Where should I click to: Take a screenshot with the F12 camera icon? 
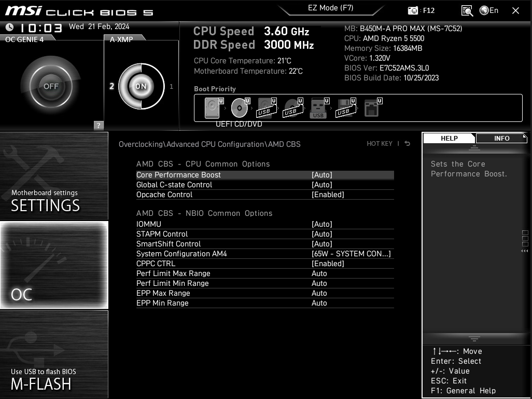click(x=413, y=10)
